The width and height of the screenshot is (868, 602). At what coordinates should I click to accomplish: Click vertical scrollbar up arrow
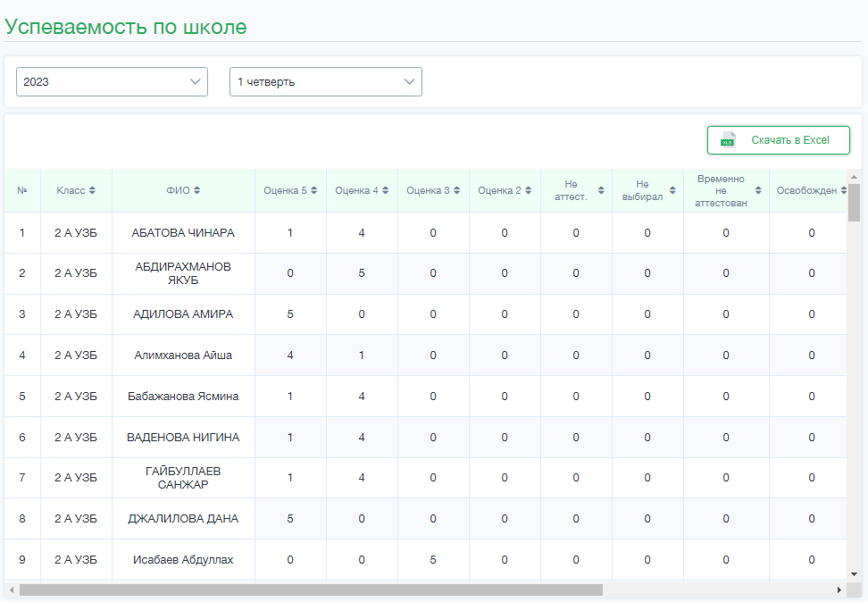coord(855,177)
